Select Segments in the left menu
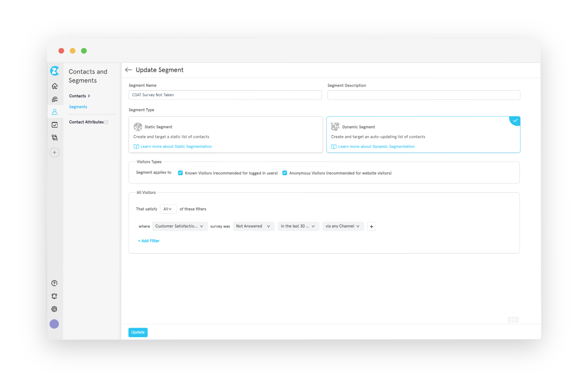The image size is (588, 378). pos(78,107)
